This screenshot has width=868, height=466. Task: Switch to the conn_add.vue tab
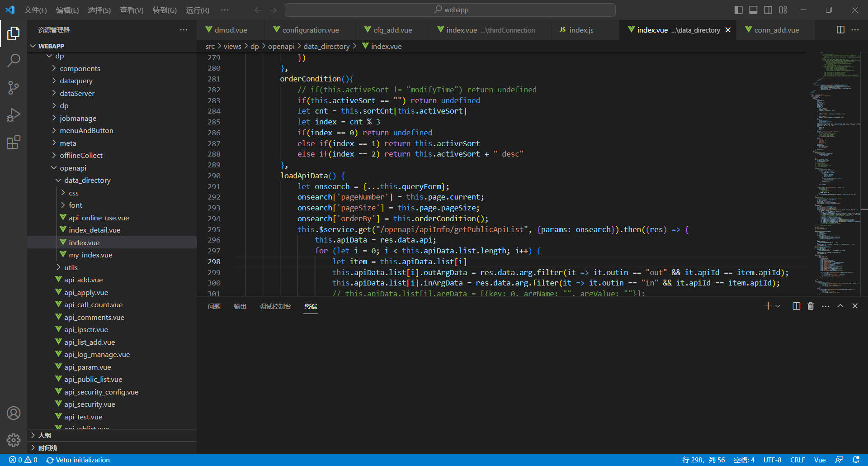776,30
